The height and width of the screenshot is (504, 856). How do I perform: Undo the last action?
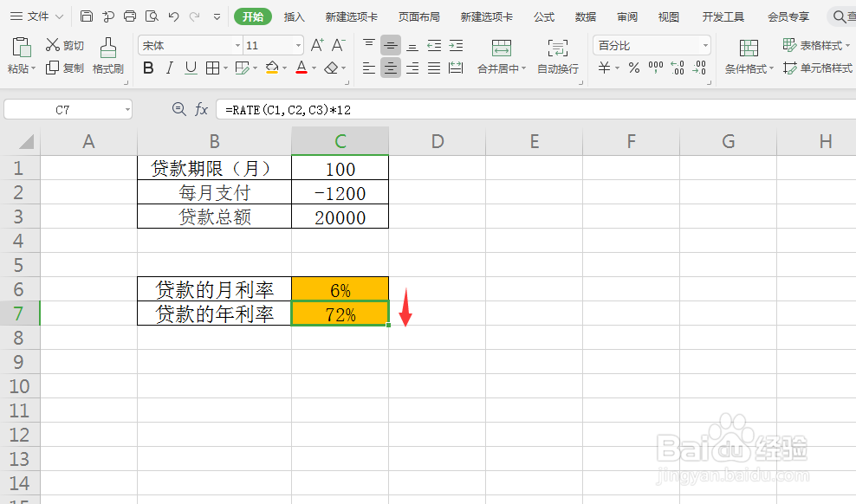click(173, 16)
